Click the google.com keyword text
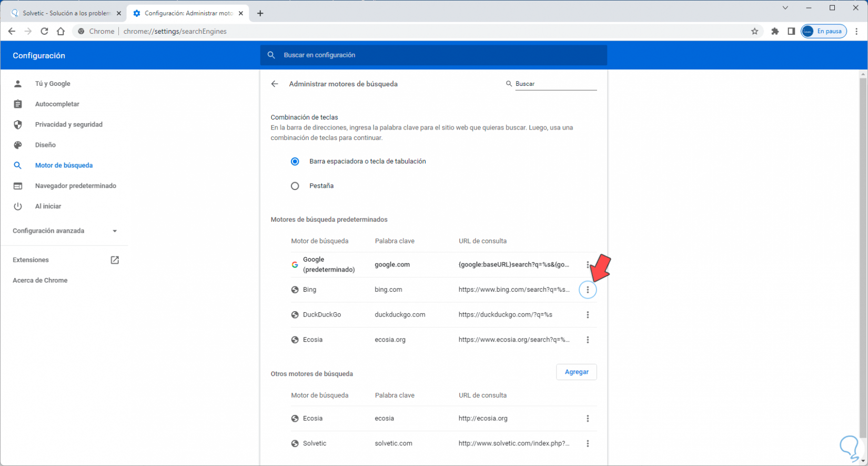 (x=392, y=264)
